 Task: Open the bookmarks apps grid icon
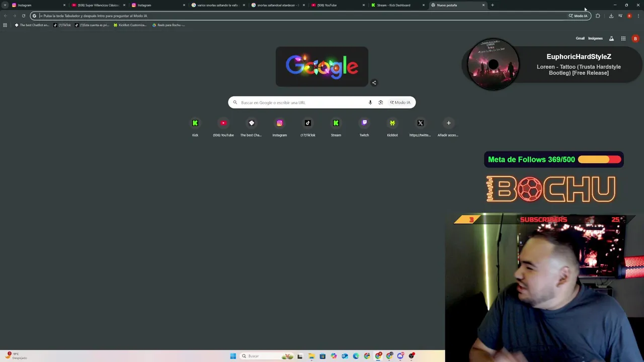pyautogui.click(x=5, y=25)
